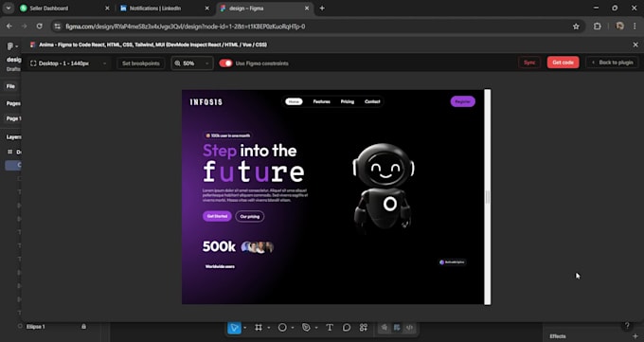Image resolution: width=644 pixels, height=342 pixels.
Task: Select Pricing in the preview navbar
Action: (347, 101)
